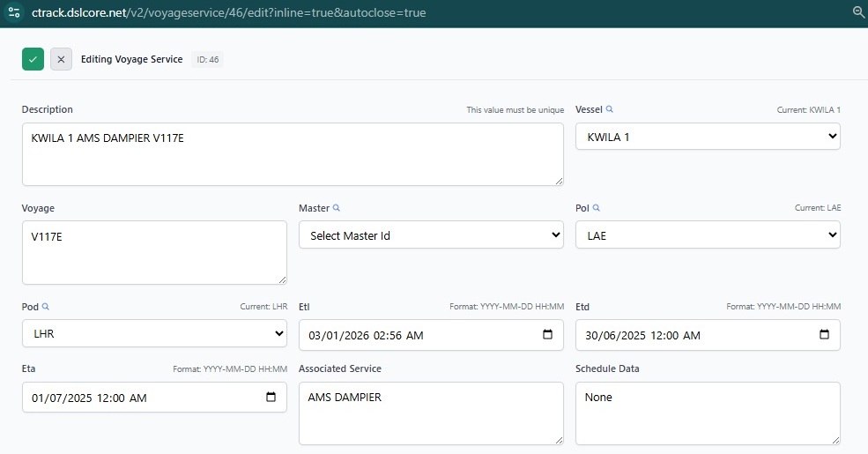Click the search icon next to Master
Viewport: 868px width, 454px height.
[337, 208]
